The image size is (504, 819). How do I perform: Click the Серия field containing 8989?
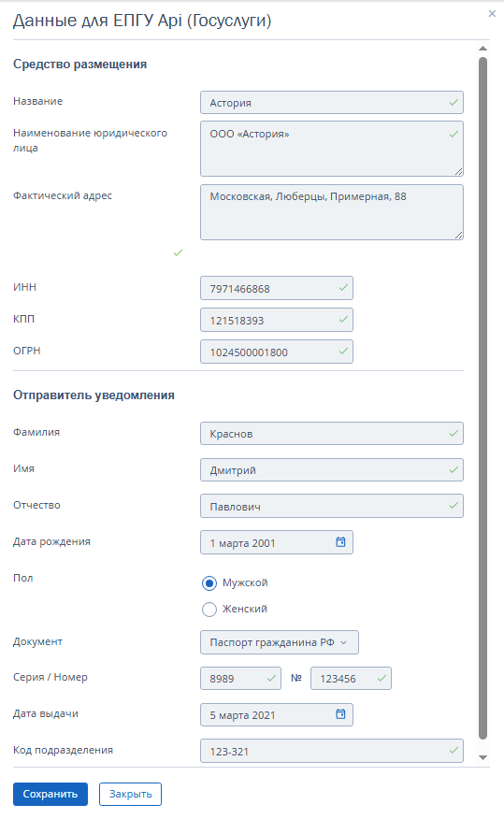point(240,679)
